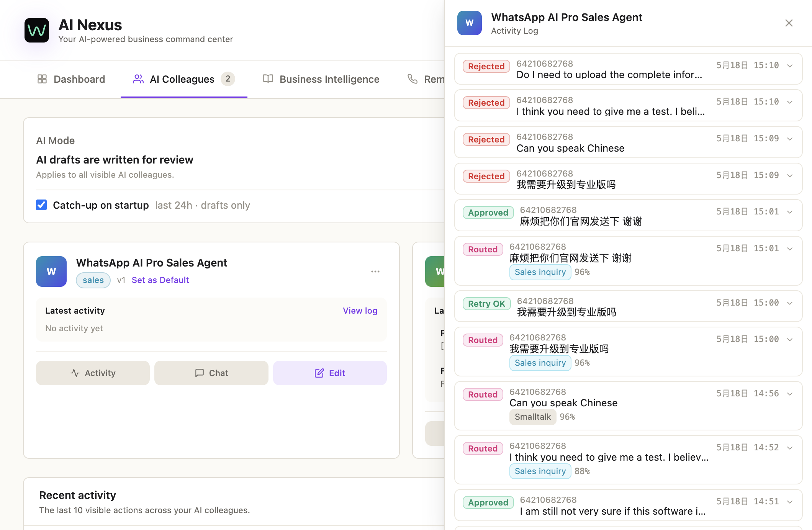Toggle the Catch-up on startup checkbox
The width and height of the screenshot is (812, 530).
click(x=41, y=205)
